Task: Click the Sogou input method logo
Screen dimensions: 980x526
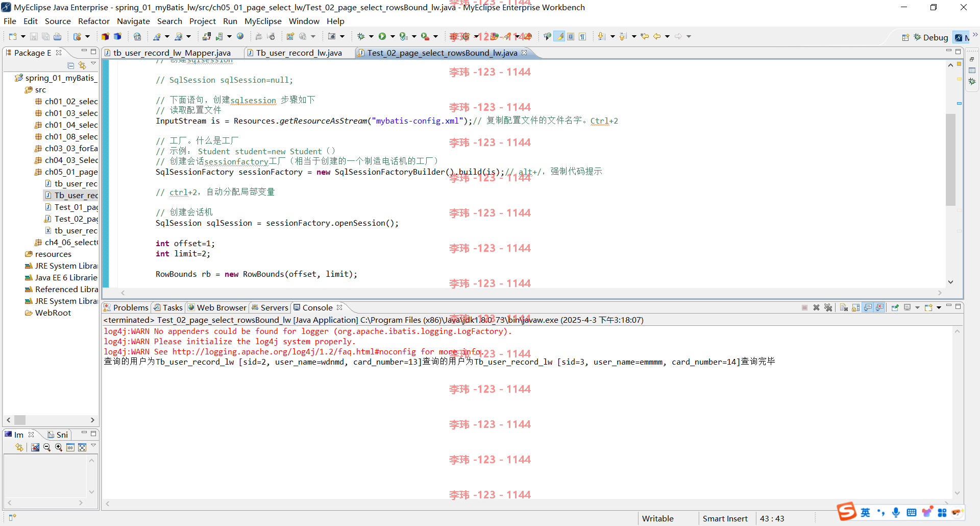Action: click(846, 511)
